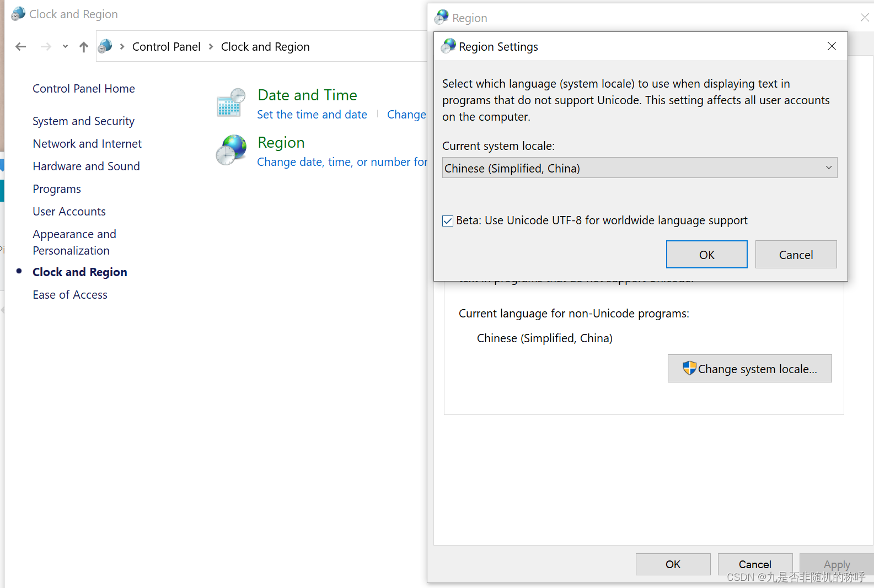This screenshot has height=588, width=874.
Task: Open the recent locations dropdown arrow
Action: tap(65, 47)
